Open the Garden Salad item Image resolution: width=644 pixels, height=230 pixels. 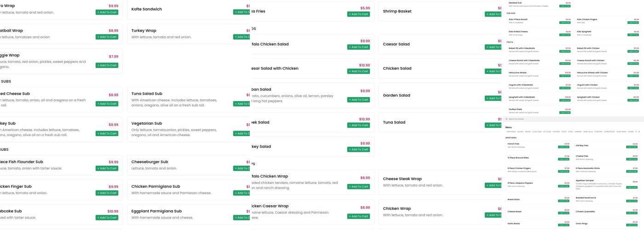click(397, 96)
